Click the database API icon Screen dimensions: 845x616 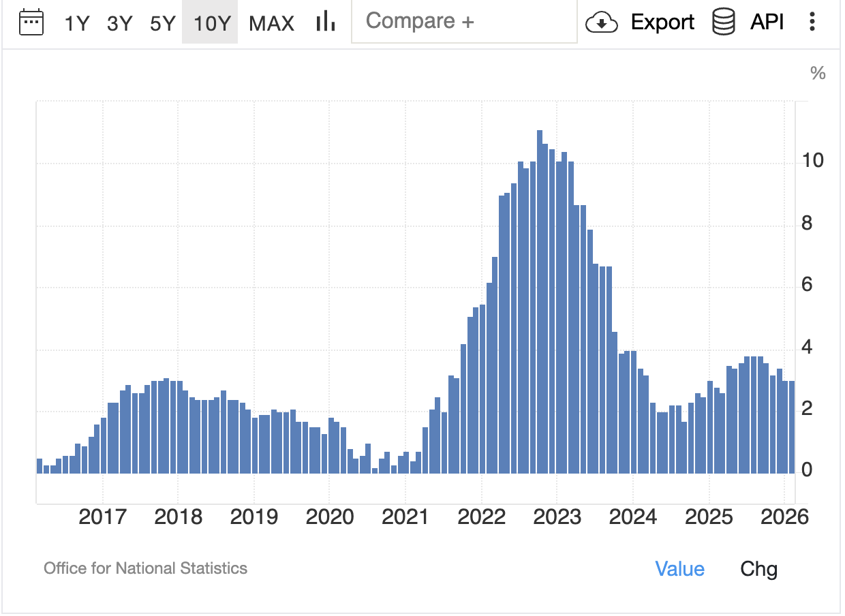pos(723,22)
